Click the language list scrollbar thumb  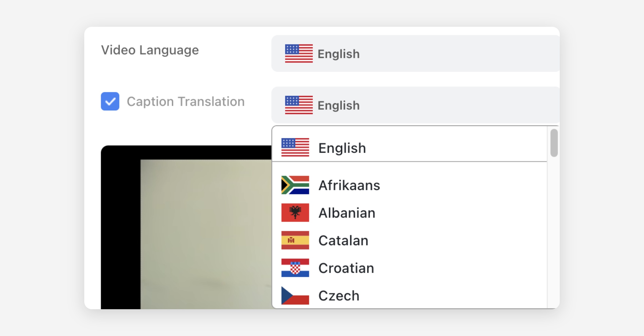pyautogui.click(x=554, y=143)
